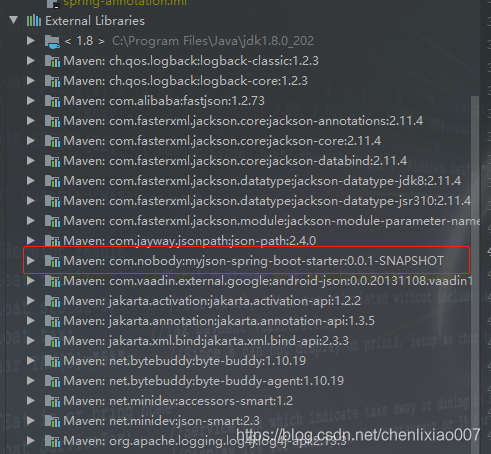
Task: Expand the JDK 1.8 node
Action: [31, 41]
